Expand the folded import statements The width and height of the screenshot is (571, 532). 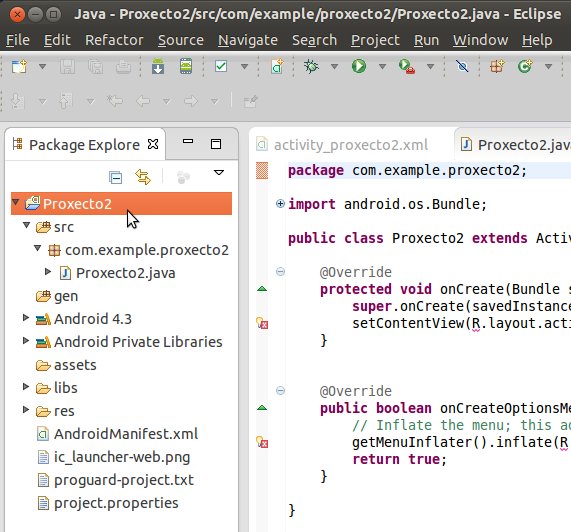coord(280,204)
